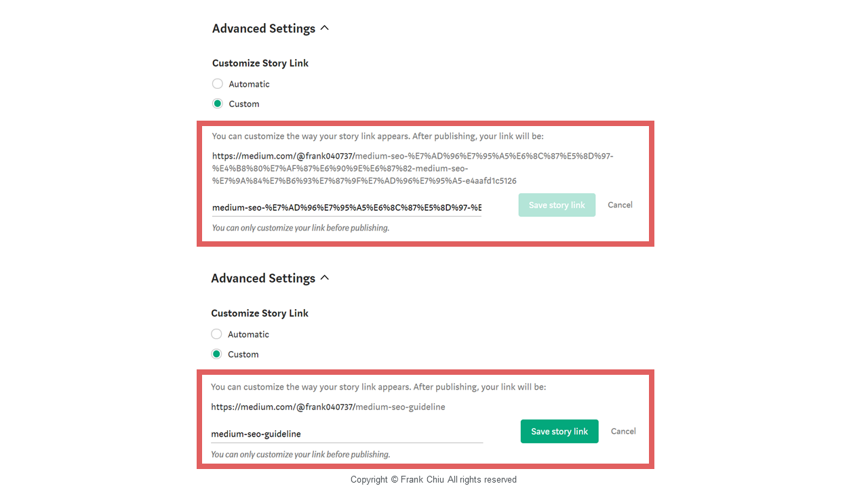
Task: Click the medium-seo-guideline slug input field
Action: point(347,434)
